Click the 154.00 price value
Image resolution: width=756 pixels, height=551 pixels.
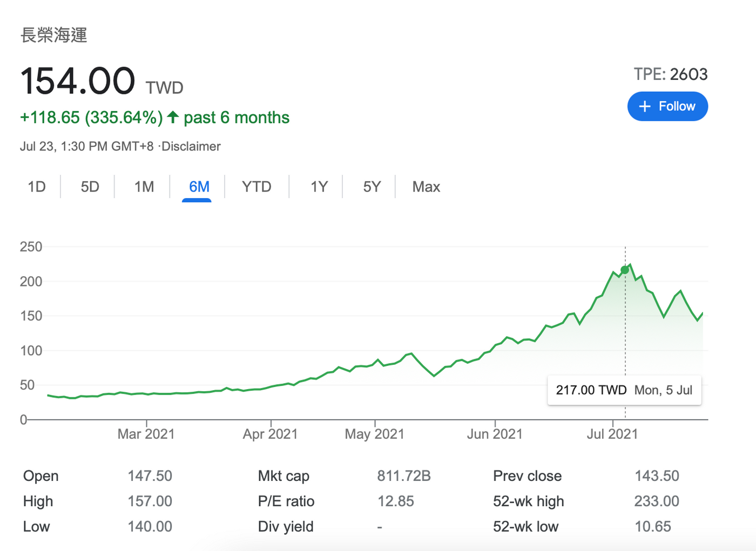coord(78,81)
